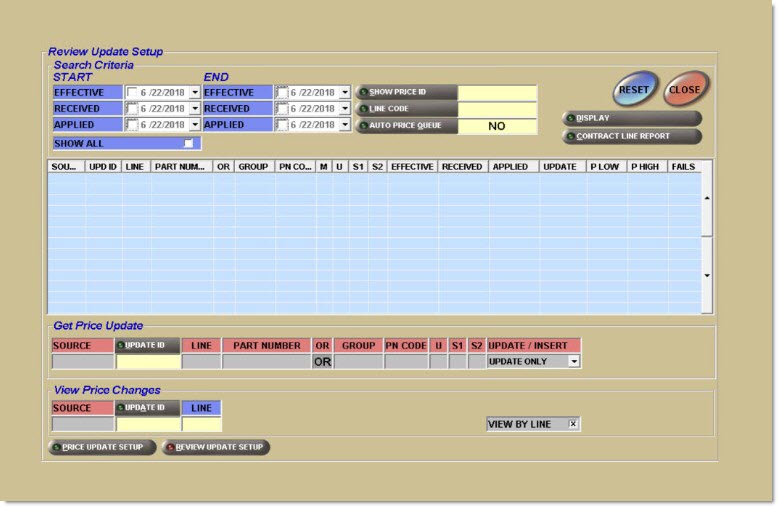
Task: Enable the Show All checkbox
Action: click(x=187, y=143)
